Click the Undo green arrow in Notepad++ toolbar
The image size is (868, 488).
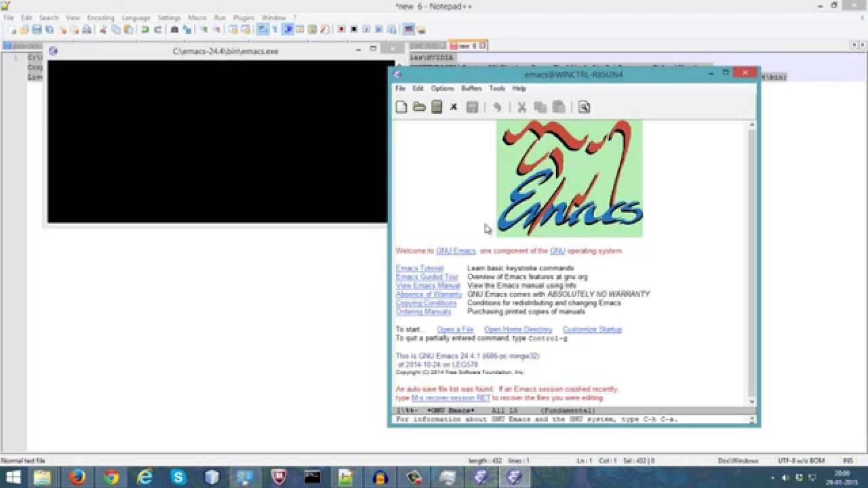point(145,30)
